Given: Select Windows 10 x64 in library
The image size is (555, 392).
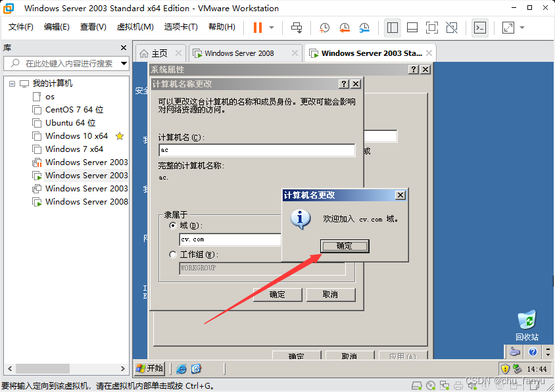Looking at the screenshot, I should [76, 136].
